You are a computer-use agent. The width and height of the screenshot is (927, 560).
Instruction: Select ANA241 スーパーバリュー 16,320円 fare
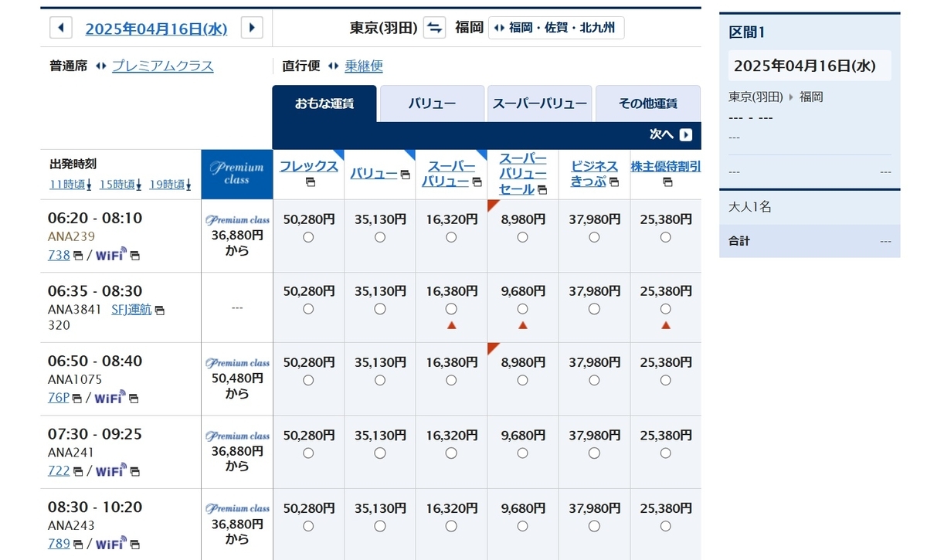pos(451,453)
